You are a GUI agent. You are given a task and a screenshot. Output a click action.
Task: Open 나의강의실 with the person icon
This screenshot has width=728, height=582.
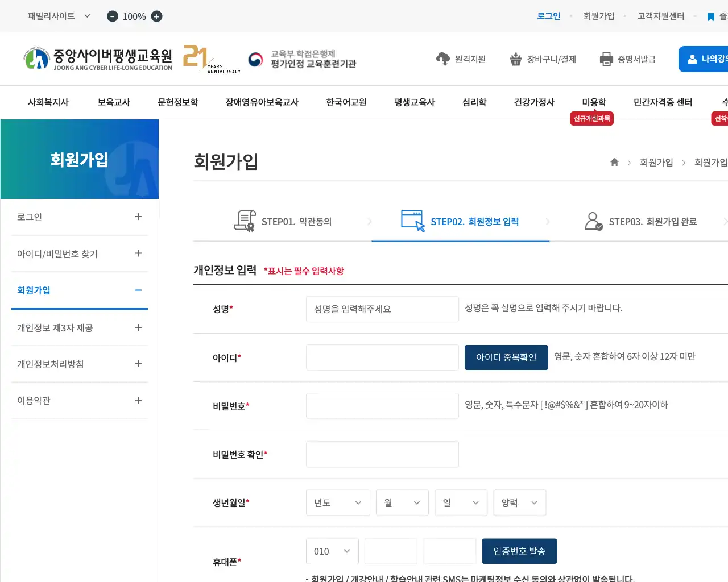pyautogui.click(x=692, y=59)
